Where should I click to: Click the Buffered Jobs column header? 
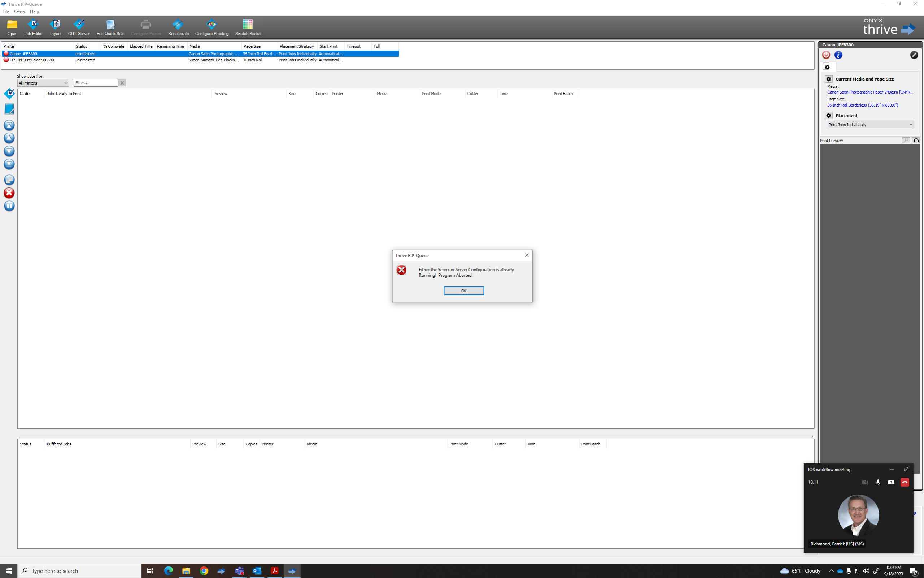[x=118, y=444]
